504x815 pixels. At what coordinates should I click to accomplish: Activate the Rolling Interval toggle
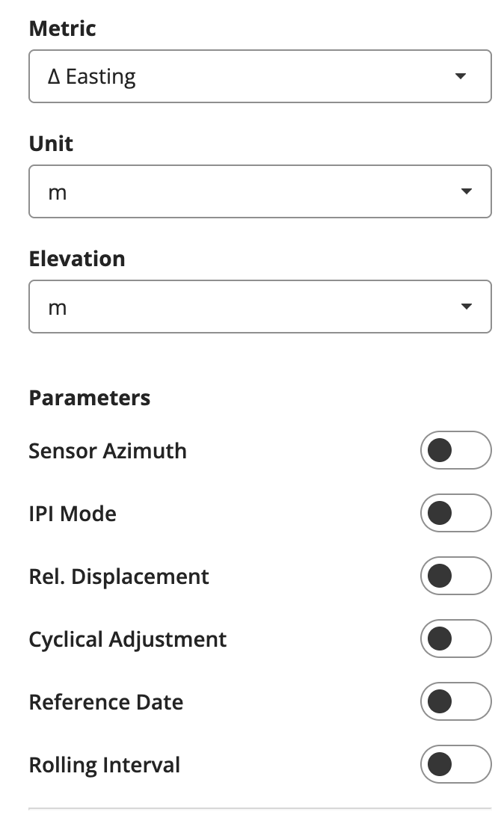coord(455,765)
